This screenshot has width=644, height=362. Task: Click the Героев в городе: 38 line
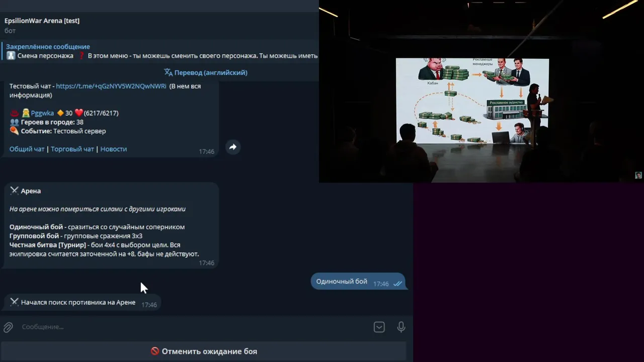[x=47, y=122]
